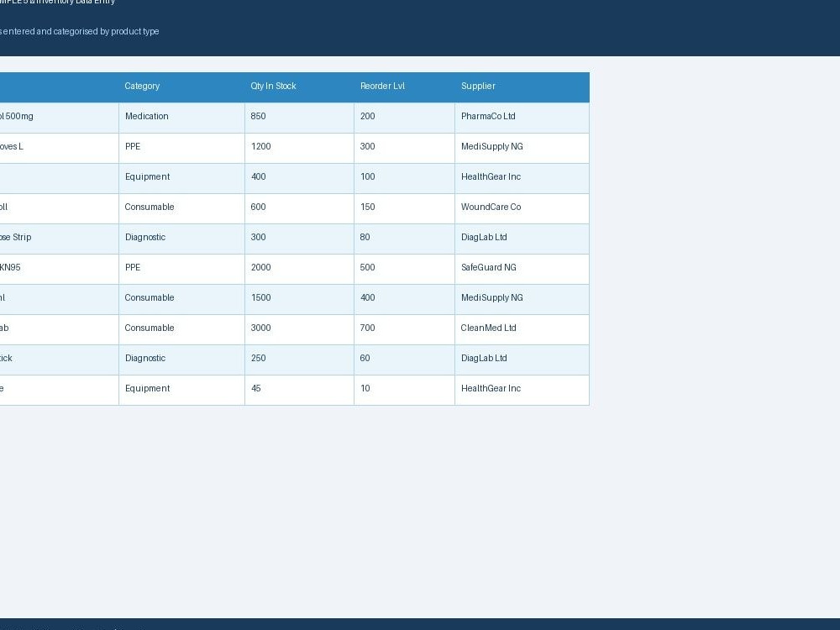The image size is (840, 630).
Task: Click the Supplier column header
Action: [x=522, y=87]
